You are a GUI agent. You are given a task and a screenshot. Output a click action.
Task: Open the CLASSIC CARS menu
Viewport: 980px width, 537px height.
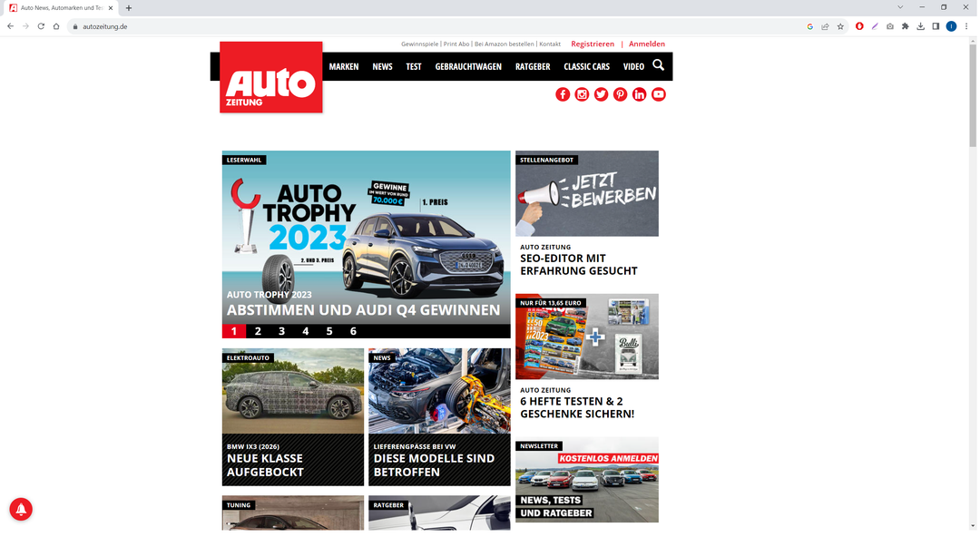point(587,67)
